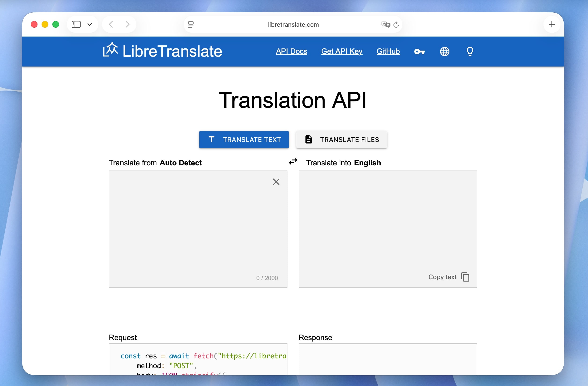Clear the source text with the X icon
The image size is (588, 386).
coord(276,182)
